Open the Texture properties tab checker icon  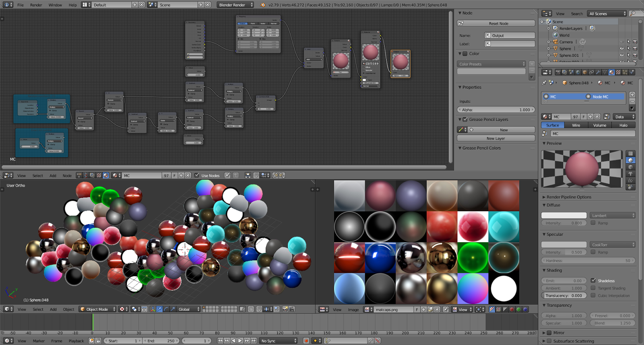[x=618, y=72]
